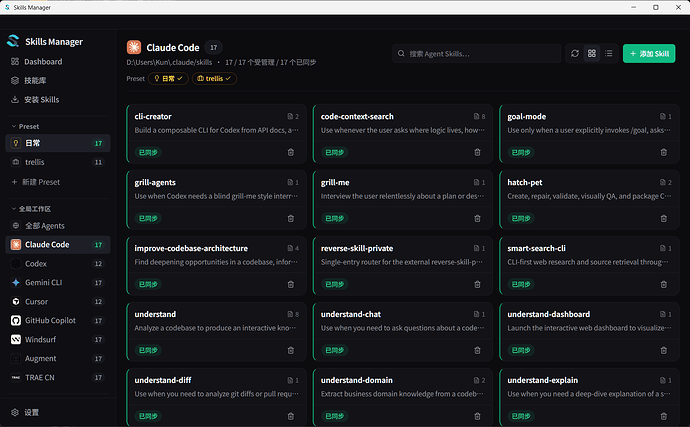Select the 日常 preset in sidebar
The width and height of the screenshot is (690, 427).
[x=58, y=143]
